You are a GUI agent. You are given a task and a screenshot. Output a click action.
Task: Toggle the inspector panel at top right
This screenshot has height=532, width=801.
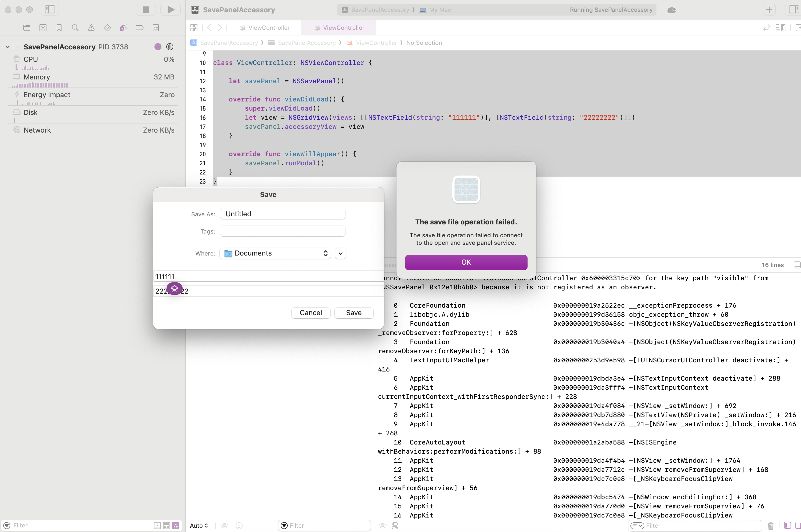793,9
